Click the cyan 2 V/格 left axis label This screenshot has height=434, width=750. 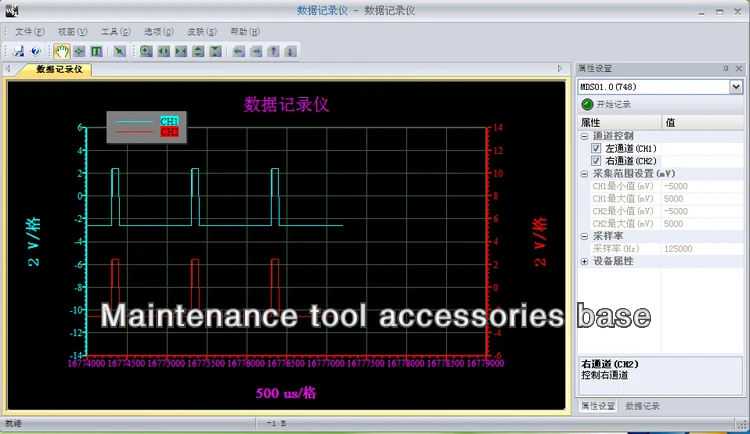point(34,242)
